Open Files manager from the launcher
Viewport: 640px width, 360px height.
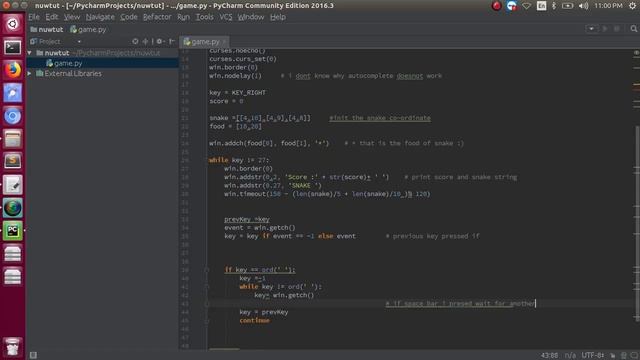coord(13,139)
